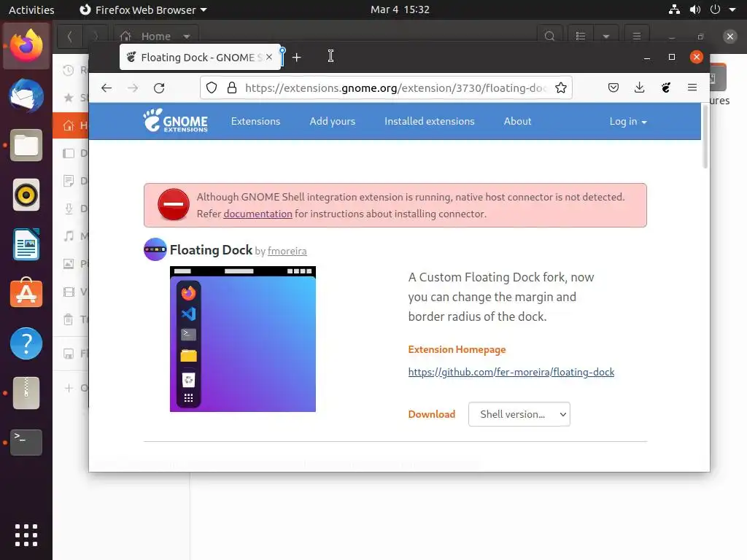747x560 pixels.
Task: Show Applications grid in dock
Action: click(x=26, y=535)
